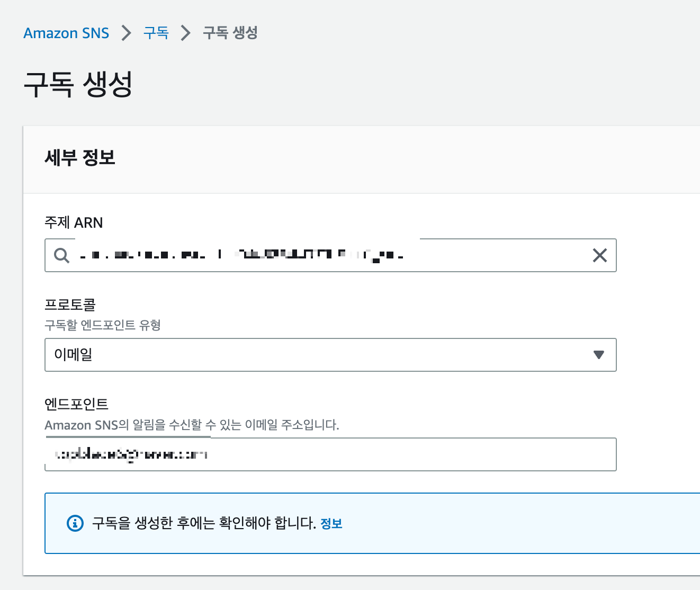Focus the 주제 ARN search input

click(x=330, y=255)
